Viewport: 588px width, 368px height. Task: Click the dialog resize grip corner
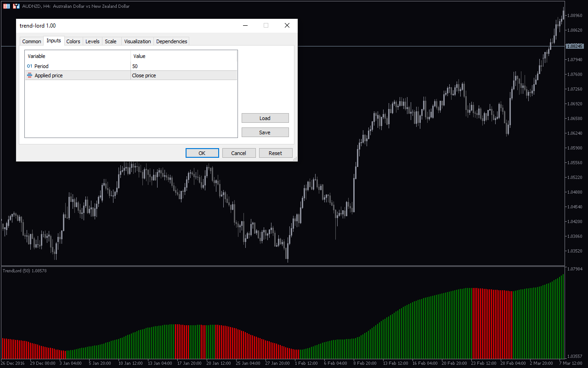[294, 159]
